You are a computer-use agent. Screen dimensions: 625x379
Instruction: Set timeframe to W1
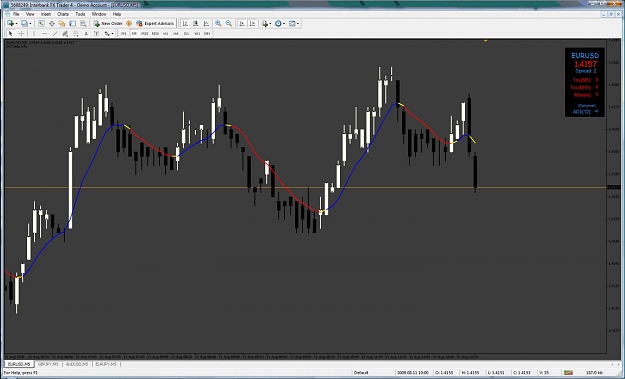tap(197, 33)
